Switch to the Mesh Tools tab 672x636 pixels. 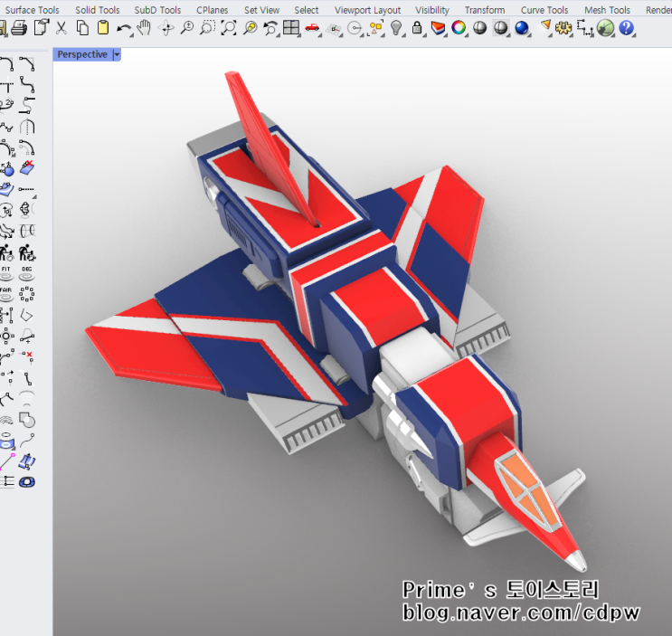click(x=607, y=9)
